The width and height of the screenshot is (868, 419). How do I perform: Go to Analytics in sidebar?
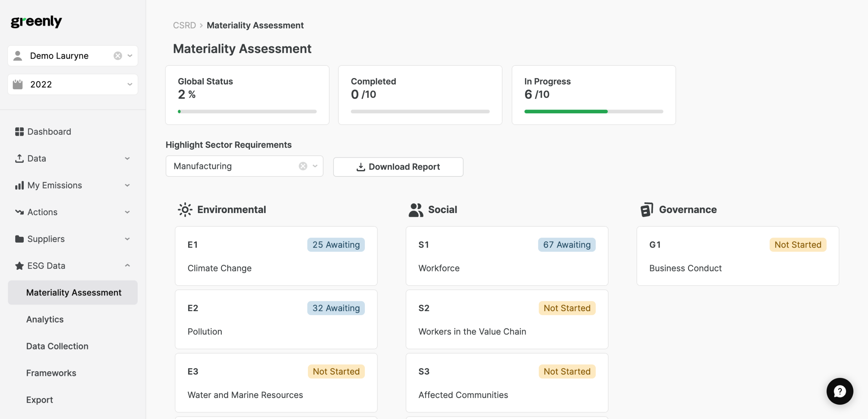[45, 319]
